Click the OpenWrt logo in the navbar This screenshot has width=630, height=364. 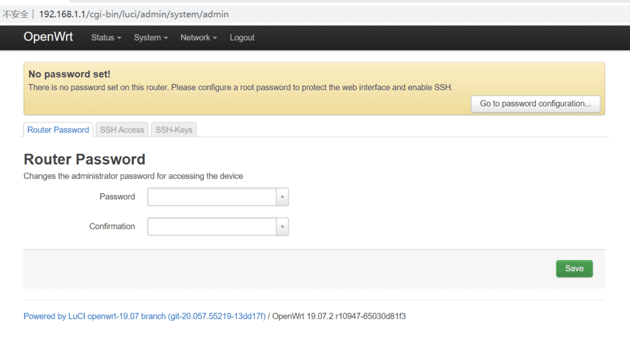click(48, 37)
